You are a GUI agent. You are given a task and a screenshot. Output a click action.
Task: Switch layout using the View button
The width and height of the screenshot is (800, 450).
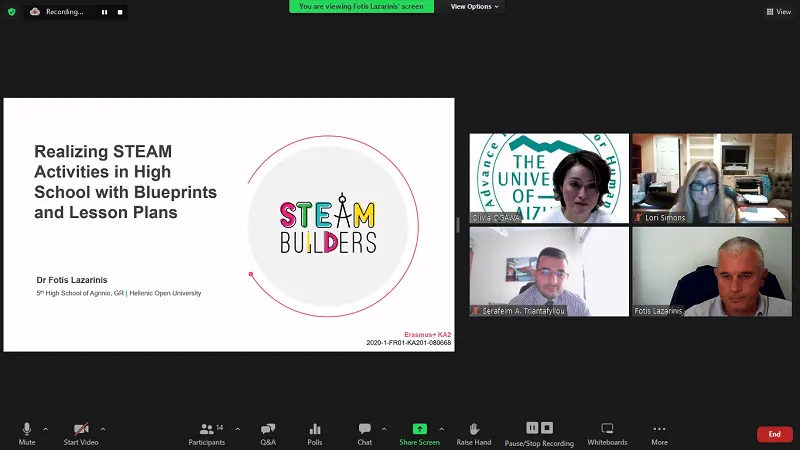pyautogui.click(x=778, y=12)
